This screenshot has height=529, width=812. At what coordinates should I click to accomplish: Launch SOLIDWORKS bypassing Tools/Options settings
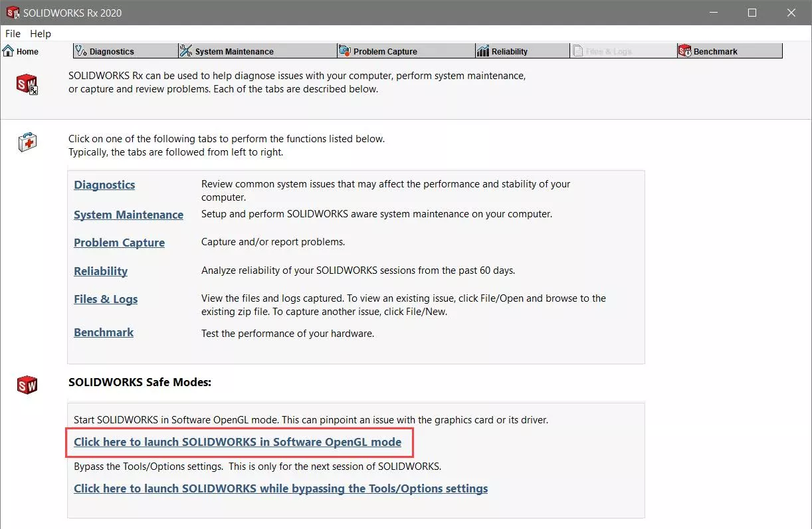click(x=280, y=488)
